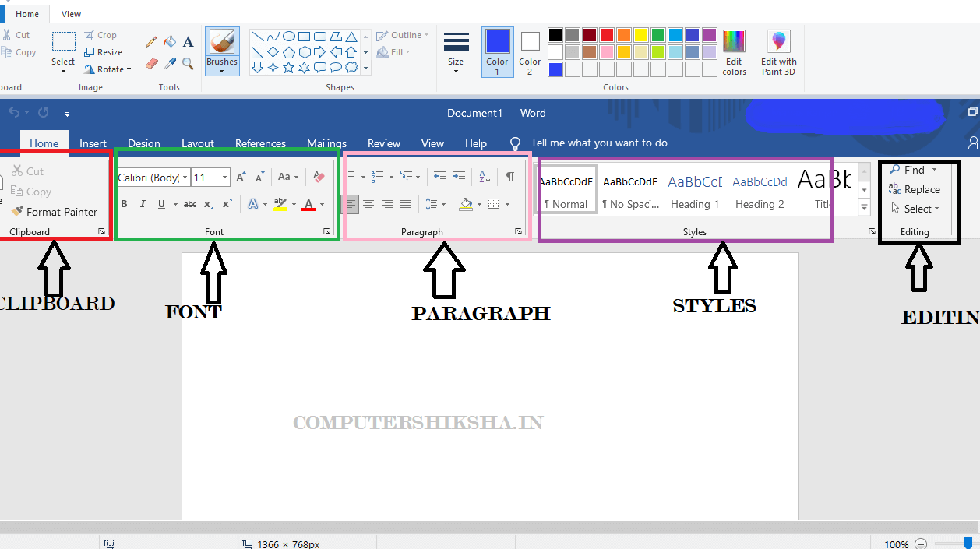The image size is (980, 549).
Task: Click Paint's zoom out minus button
Action: (x=921, y=544)
